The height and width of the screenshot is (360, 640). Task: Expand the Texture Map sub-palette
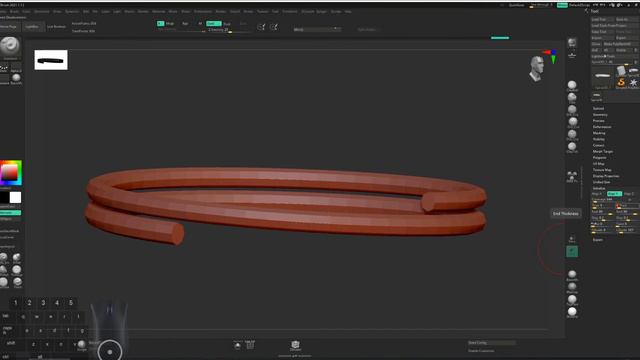pos(602,170)
